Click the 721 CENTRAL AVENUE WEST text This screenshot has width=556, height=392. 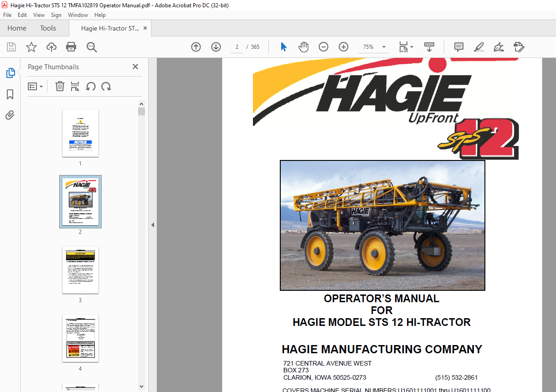pyautogui.click(x=327, y=363)
